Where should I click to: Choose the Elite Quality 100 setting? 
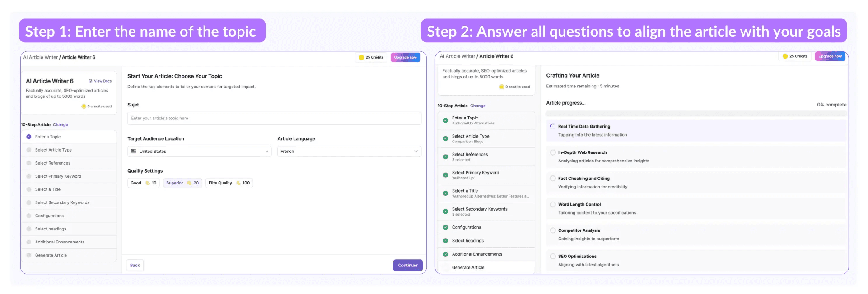pyautogui.click(x=229, y=183)
